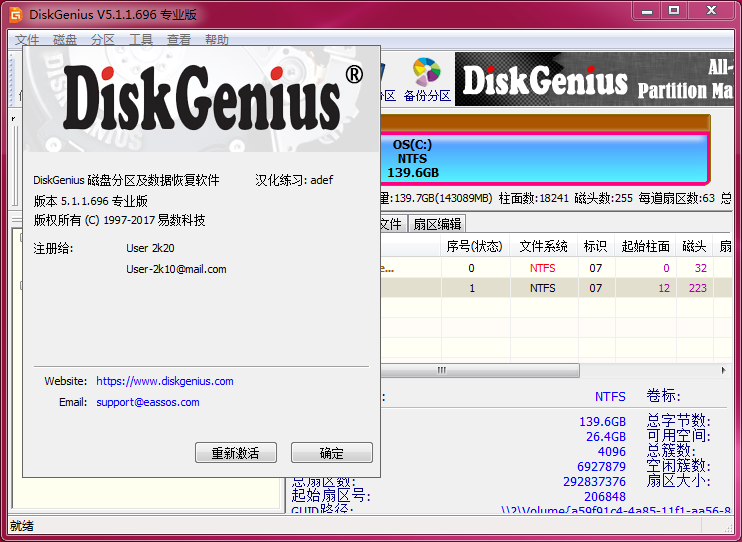Switch to the 扇区编辑 tab
Image resolution: width=742 pixels, height=542 pixels.
point(437,224)
